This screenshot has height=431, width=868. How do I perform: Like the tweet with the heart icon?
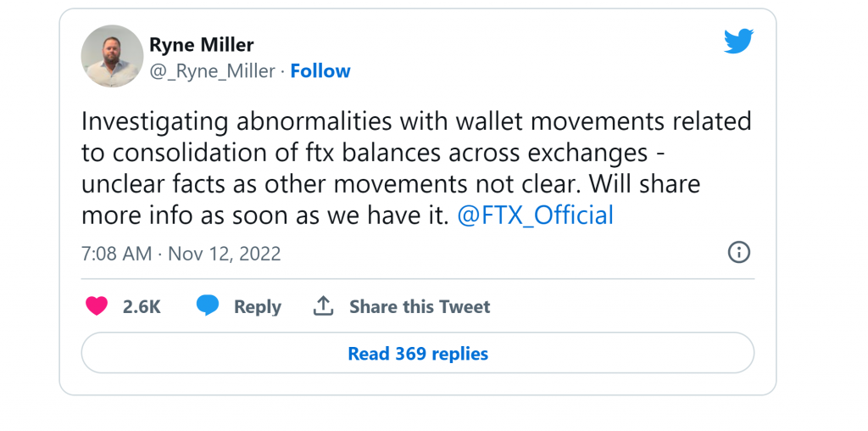point(97,306)
